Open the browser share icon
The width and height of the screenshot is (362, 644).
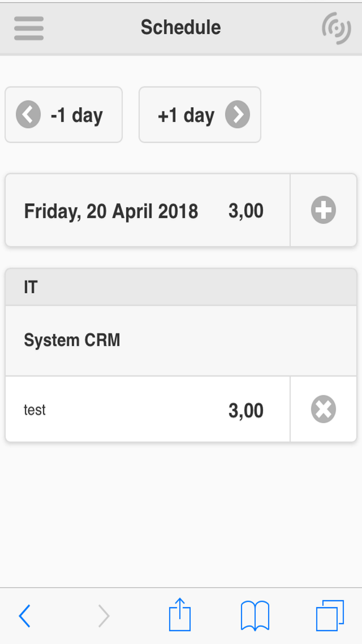click(x=180, y=615)
